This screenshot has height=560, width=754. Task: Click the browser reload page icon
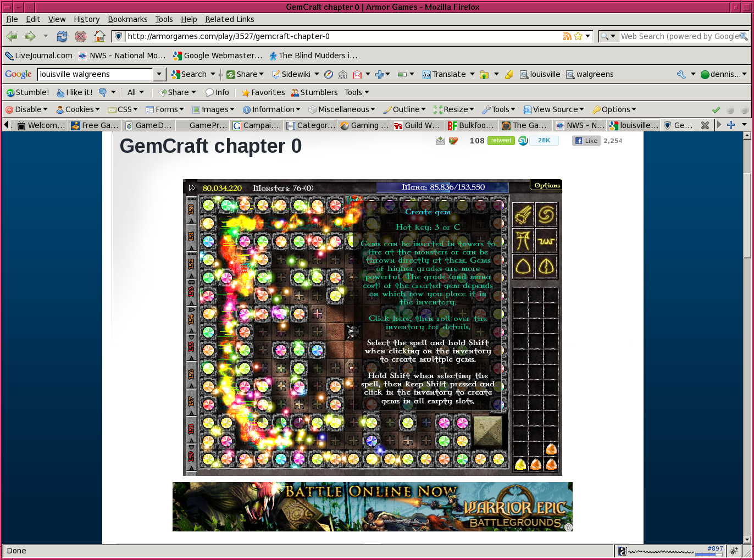pos(62,36)
